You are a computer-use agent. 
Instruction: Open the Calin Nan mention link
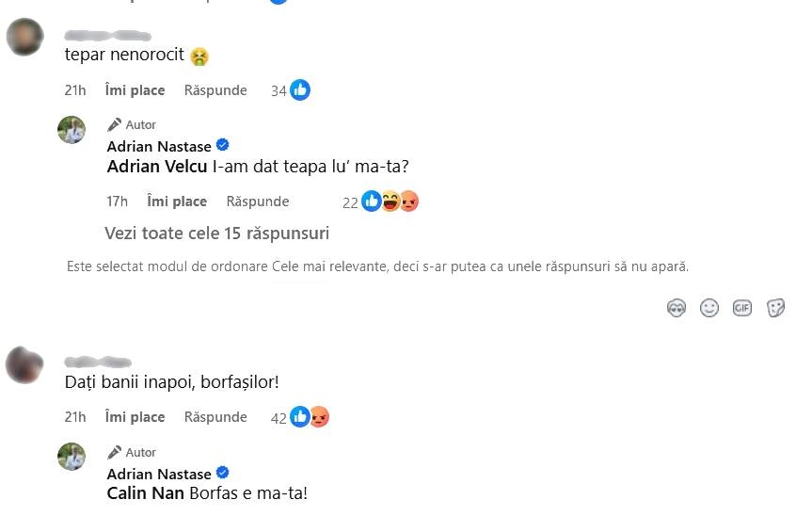(146, 492)
